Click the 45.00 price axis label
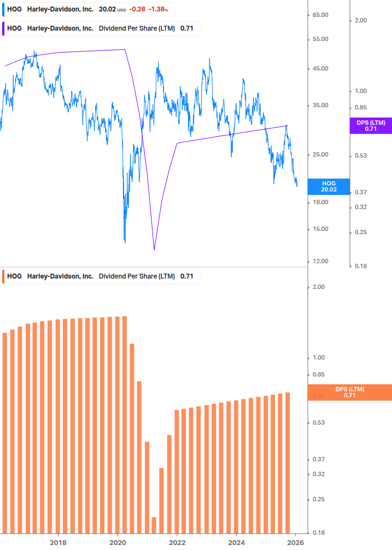Screen dimensions: 392x550 click(320, 69)
